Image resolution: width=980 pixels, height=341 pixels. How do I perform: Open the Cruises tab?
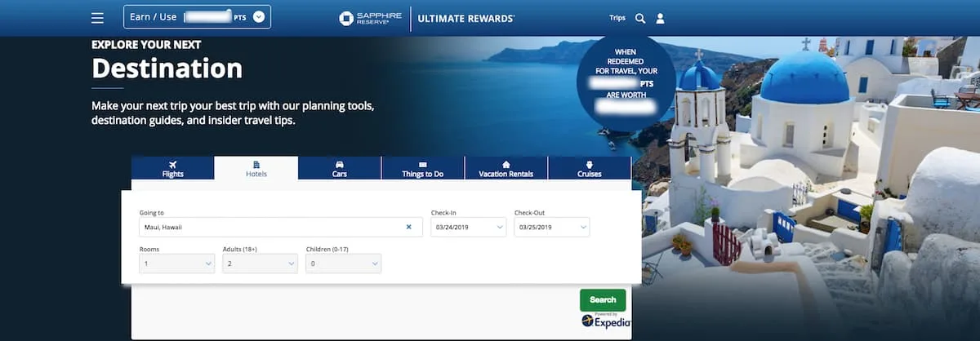coord(590,168)
